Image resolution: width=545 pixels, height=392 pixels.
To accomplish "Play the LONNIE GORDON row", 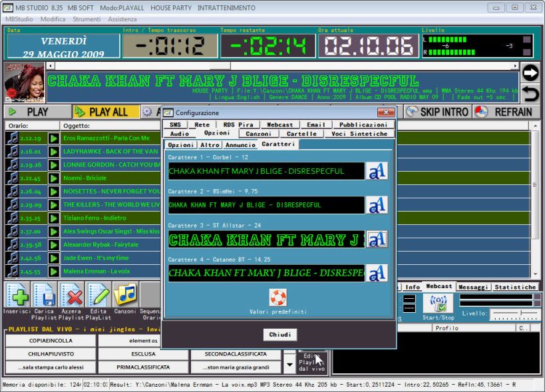I will click(x=53, y=165).
